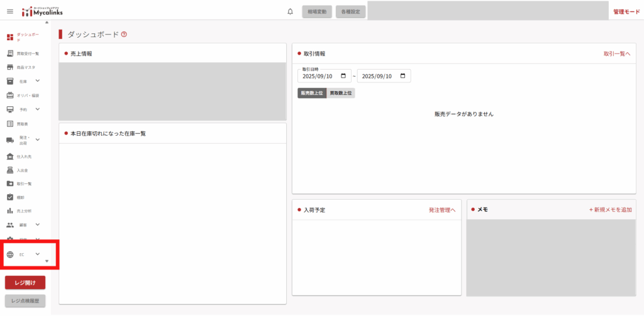644x316 pixels.
Task: Expand the EC menu chevron
Action: (38, 254)
